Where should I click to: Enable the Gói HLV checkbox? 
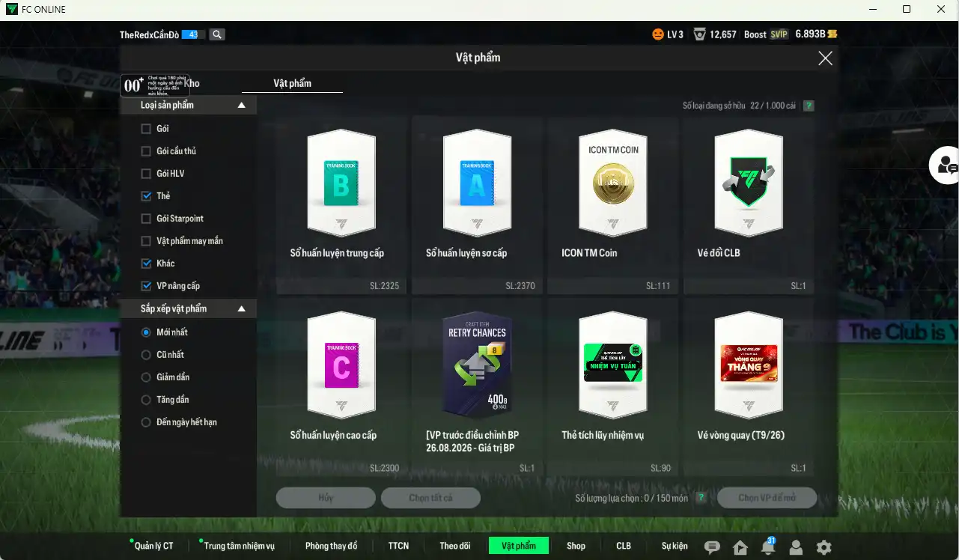(x=146, y=174)
